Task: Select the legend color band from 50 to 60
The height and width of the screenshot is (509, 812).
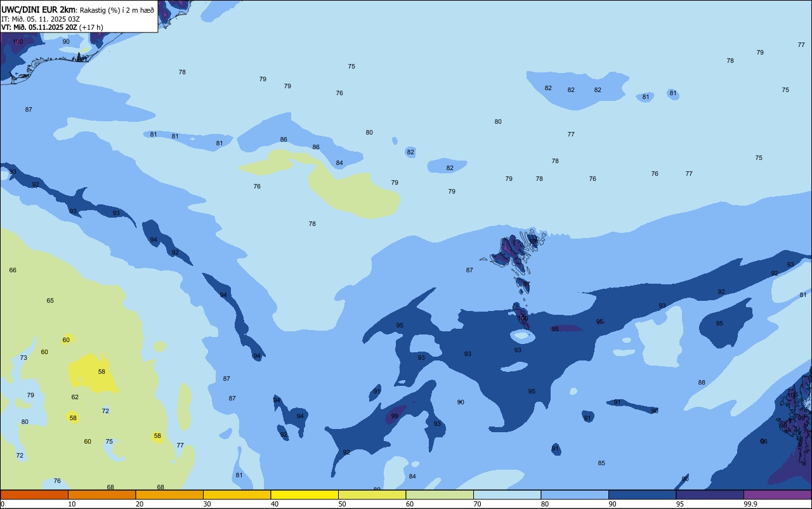Action: pyautogui.click(x=372, y=494)
